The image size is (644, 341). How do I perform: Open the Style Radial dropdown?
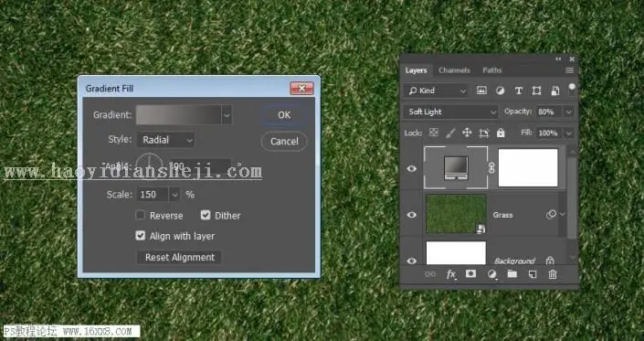[166, 140]
